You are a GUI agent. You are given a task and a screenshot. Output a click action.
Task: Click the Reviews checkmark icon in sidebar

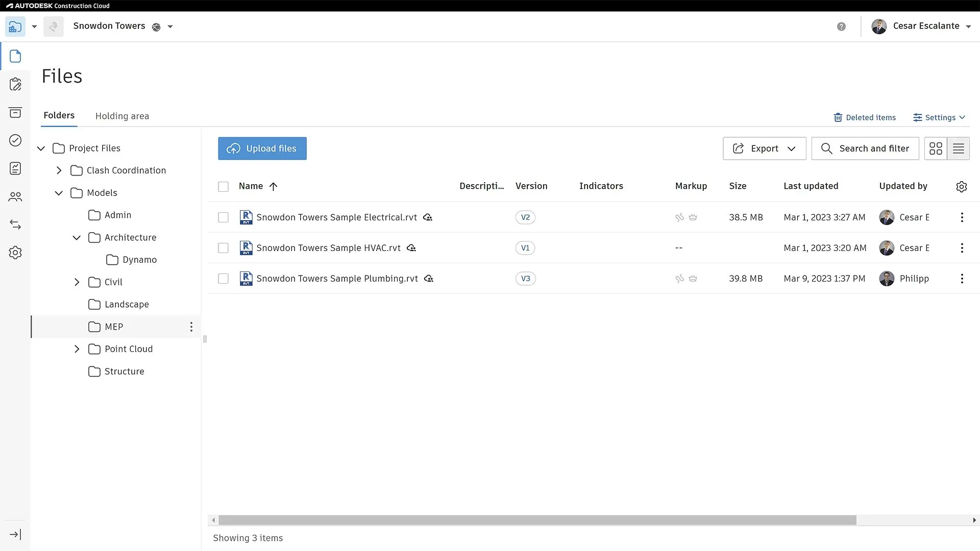(15, 140)
